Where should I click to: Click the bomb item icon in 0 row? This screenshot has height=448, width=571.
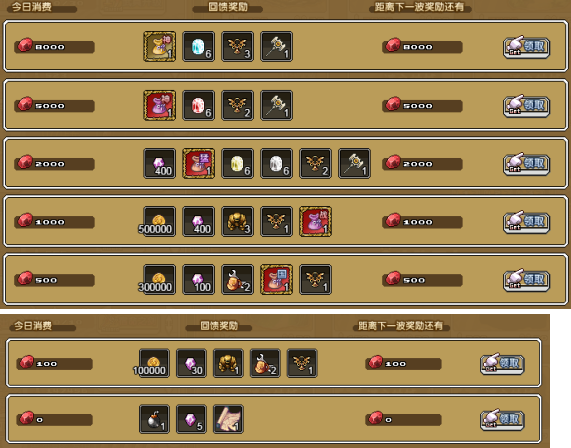click(154, 419)
